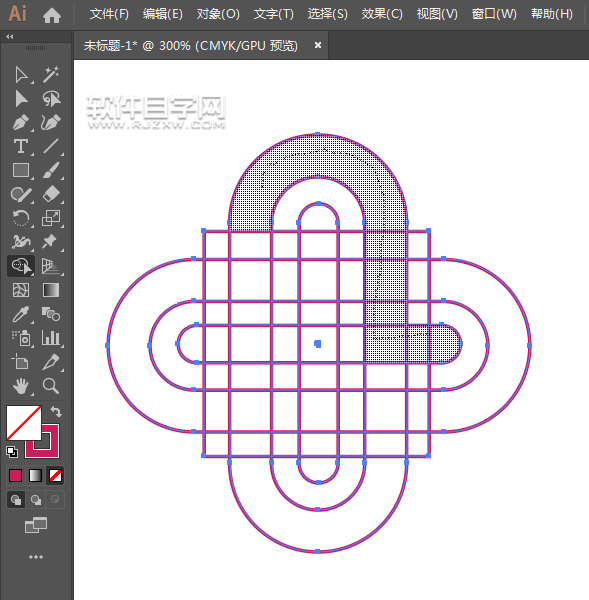The height and width of the screenshot is (600, 589).
Task: Select the Shape Builder tool
Action: click(21, 266)
